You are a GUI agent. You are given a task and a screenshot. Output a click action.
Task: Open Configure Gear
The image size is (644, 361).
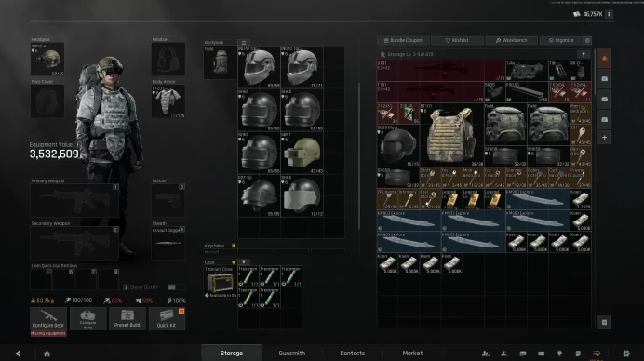click(x=48, y=319)
